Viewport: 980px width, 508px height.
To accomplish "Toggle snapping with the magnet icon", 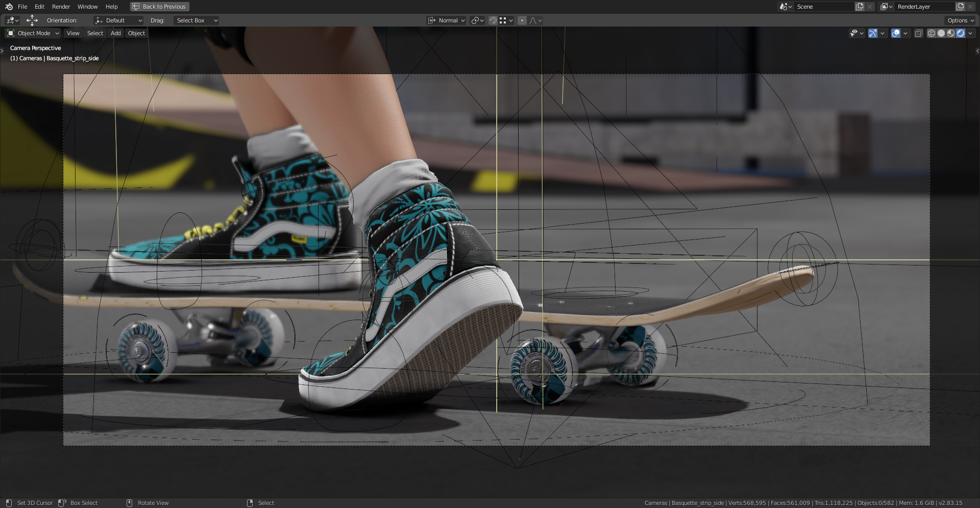I will [x=493, y=20].
